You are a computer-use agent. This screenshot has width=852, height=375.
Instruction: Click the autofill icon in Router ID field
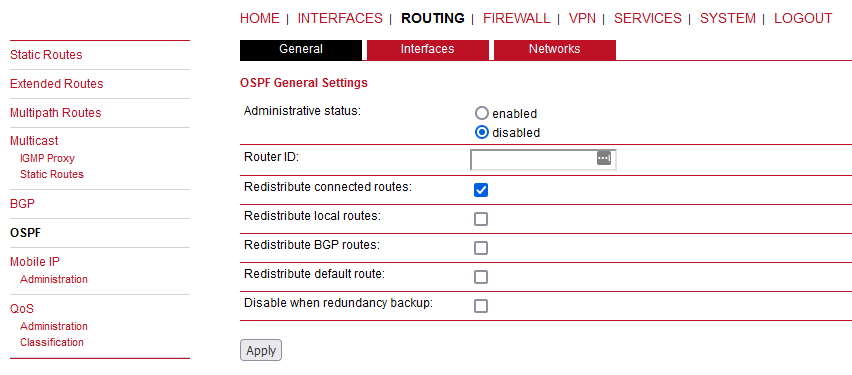coord(604,158)
